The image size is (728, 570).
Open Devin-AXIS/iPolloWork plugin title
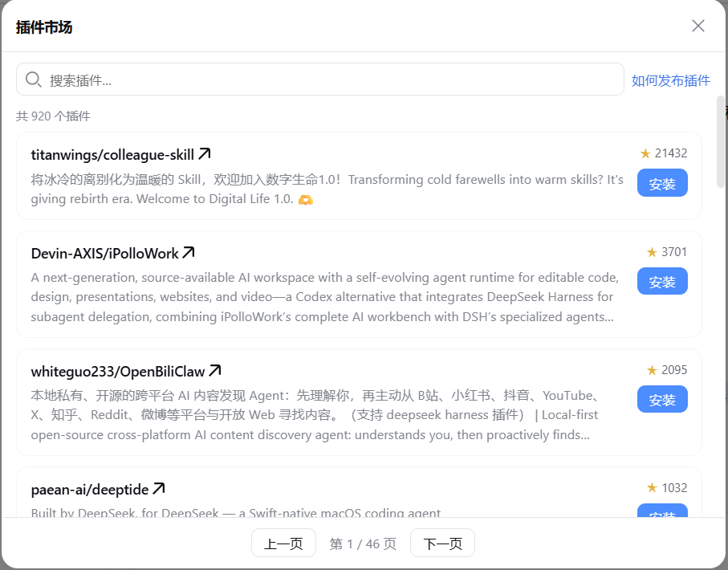(104, 254)
